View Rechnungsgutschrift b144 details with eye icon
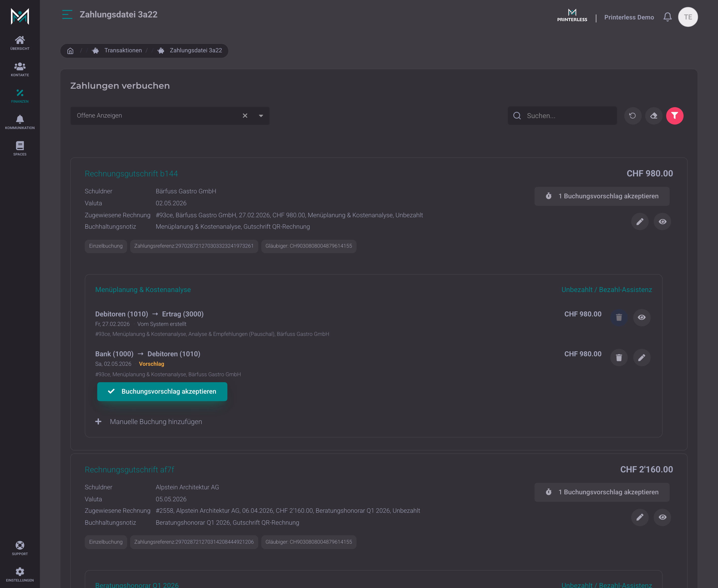This screenshot has height=588, width=718. pyautogui.click(x=662, y=221)
